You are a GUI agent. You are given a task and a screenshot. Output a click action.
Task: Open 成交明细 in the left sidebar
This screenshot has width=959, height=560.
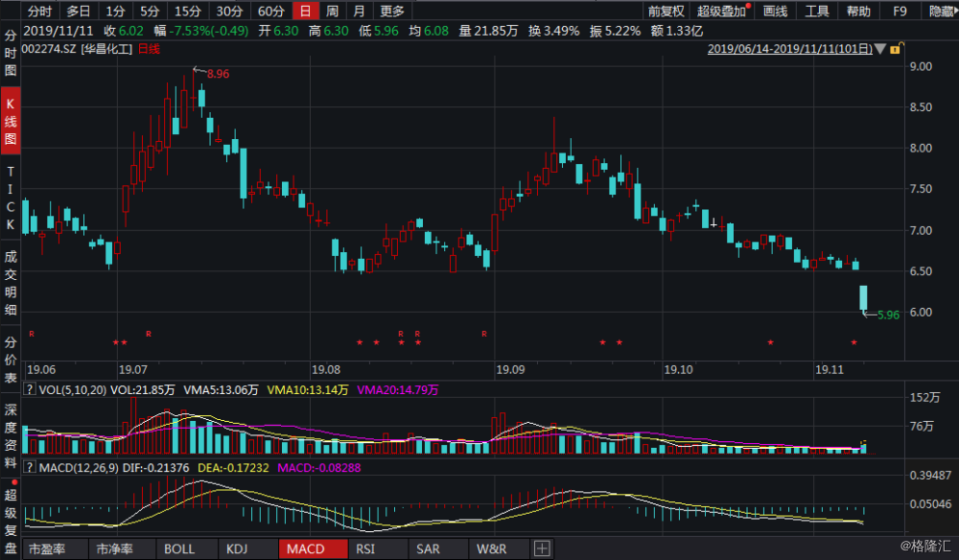(11, 283)
